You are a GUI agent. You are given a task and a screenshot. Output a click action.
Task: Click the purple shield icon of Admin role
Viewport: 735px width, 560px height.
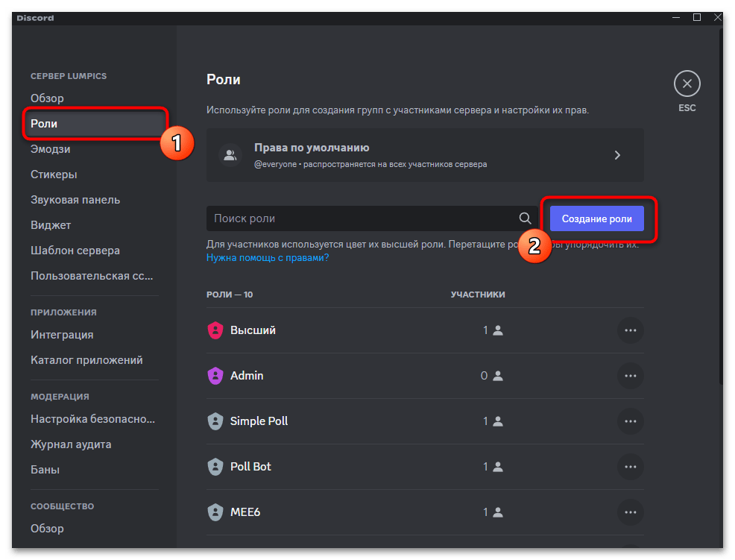tap(215, 376)
